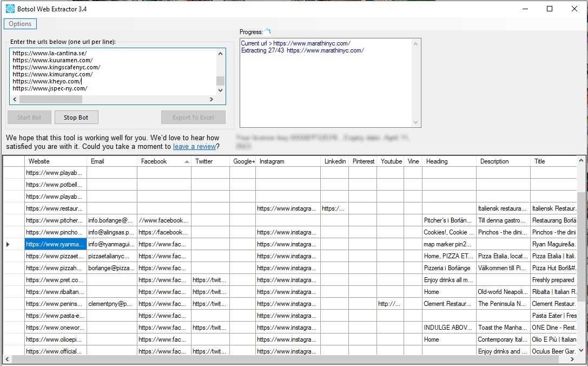The width and height of the screenshot is (588, 366).
Task: Select the info.borlange@... email cell
Action: 112,220
